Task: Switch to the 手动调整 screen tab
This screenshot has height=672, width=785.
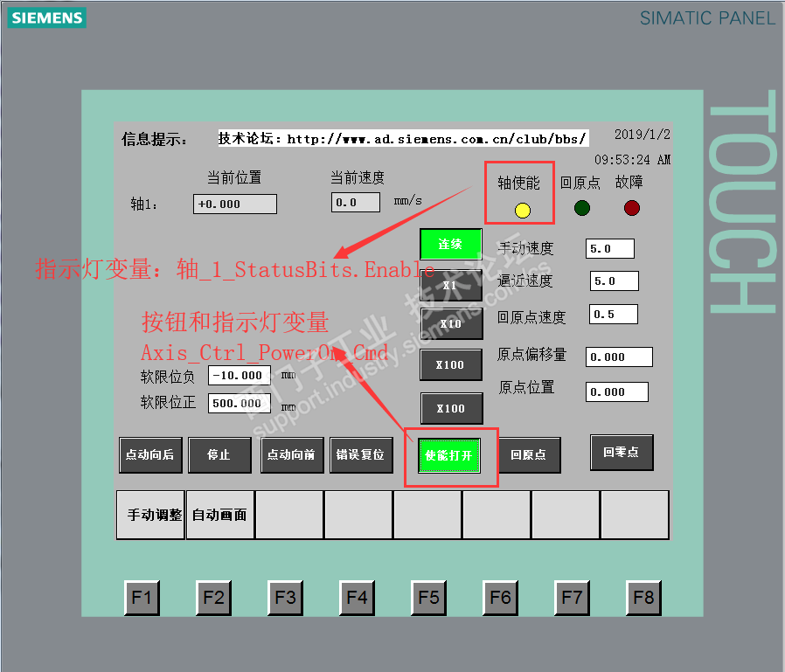Action: (x=150, y=515)
